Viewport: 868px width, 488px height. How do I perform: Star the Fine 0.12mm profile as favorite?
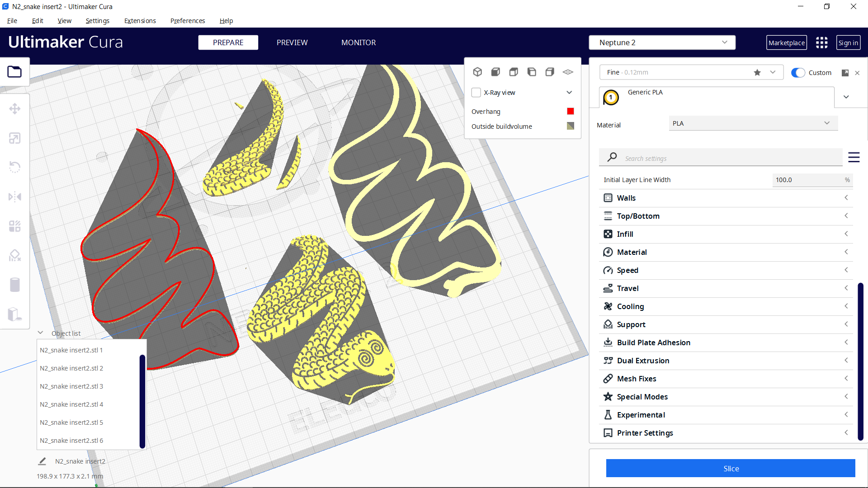coord(757,72)
